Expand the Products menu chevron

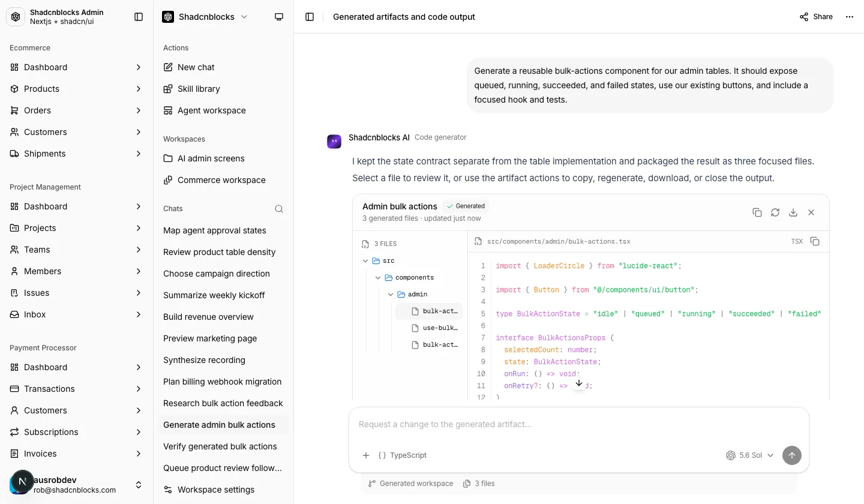pos(139,89)
